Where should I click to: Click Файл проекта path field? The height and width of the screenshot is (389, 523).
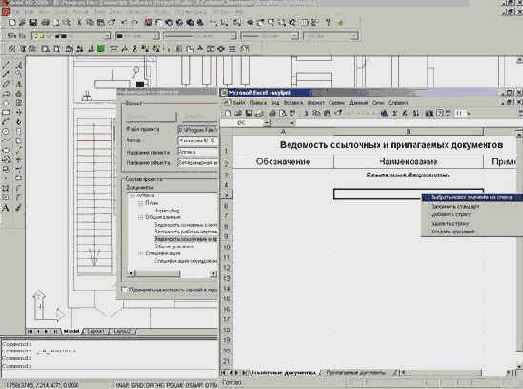pos(197,129)
